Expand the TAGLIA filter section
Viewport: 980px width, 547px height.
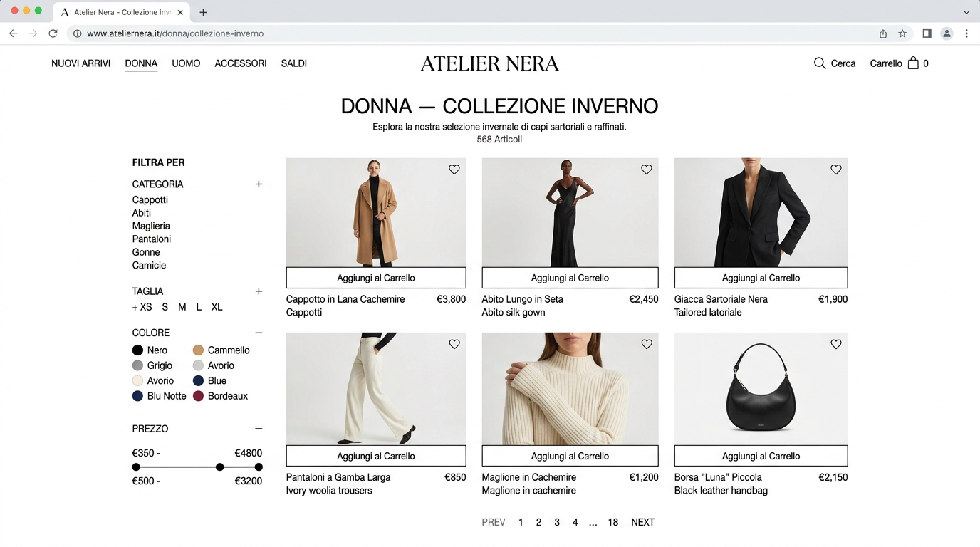[259, 291]
